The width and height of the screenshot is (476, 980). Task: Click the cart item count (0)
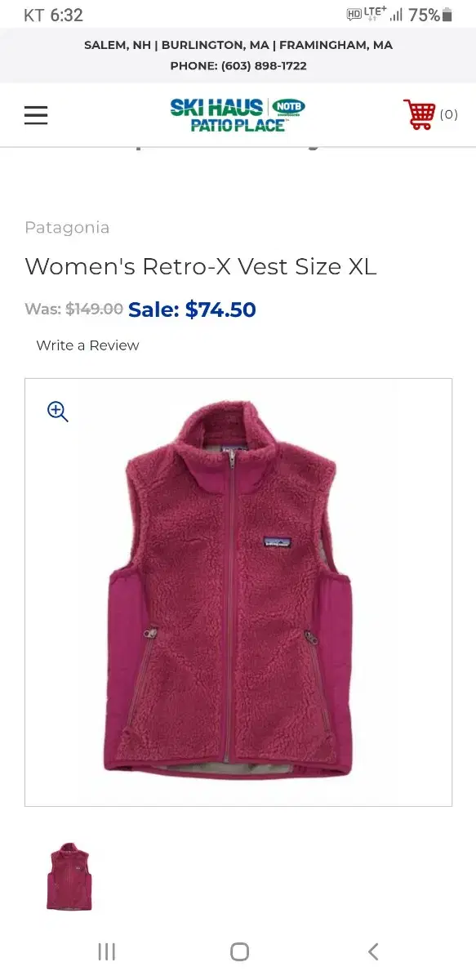(449, 114)
